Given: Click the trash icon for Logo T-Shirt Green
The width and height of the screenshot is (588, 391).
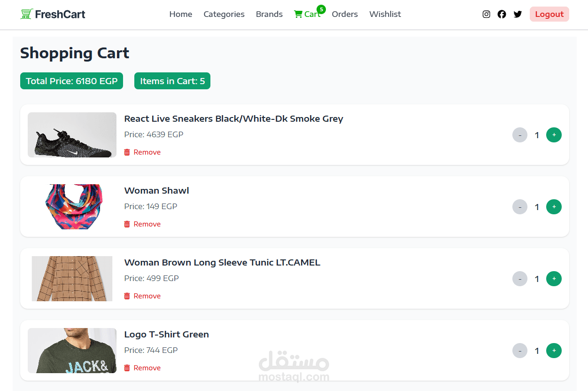Looking at the screenshot, I should pyautogui.click(x=127, y=368).
